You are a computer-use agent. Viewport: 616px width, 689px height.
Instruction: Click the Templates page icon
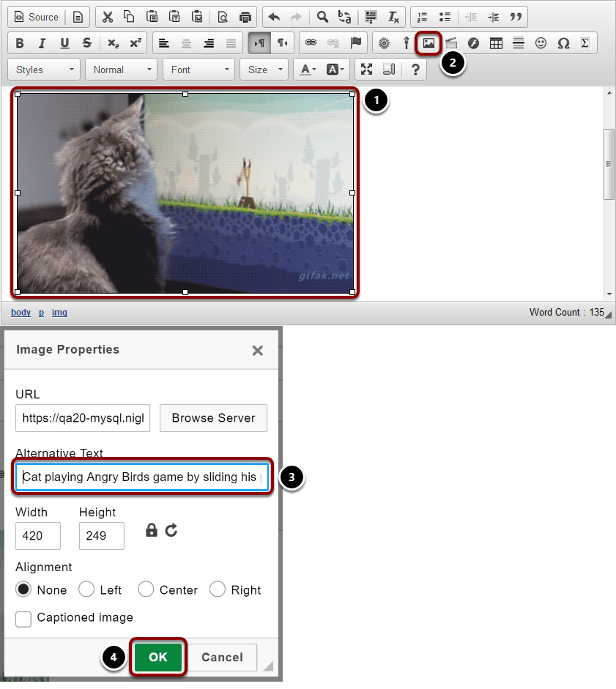click(78, 17)
